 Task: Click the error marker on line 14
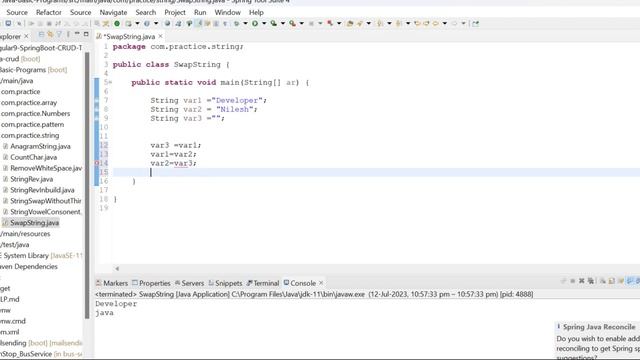click(97, 163)
